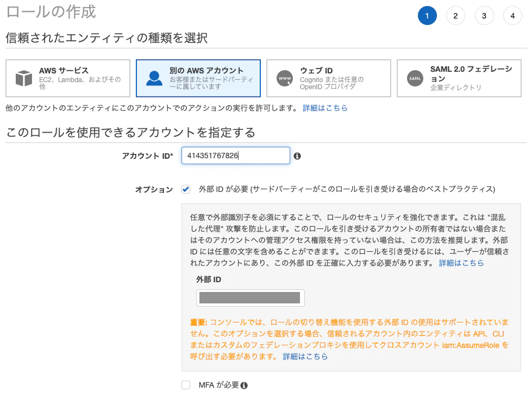This screenshot has height=398, width=532.
Task: Open 詳細はこちら link in orange warning text
Action: (305, 356)
